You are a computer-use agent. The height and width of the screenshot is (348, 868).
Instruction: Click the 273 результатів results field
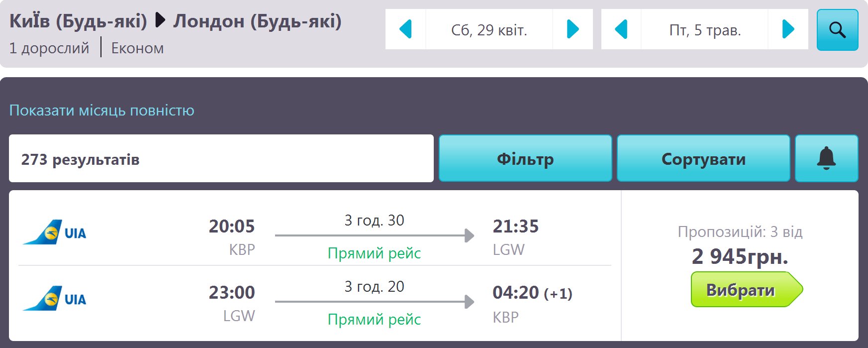coord(221,158)
